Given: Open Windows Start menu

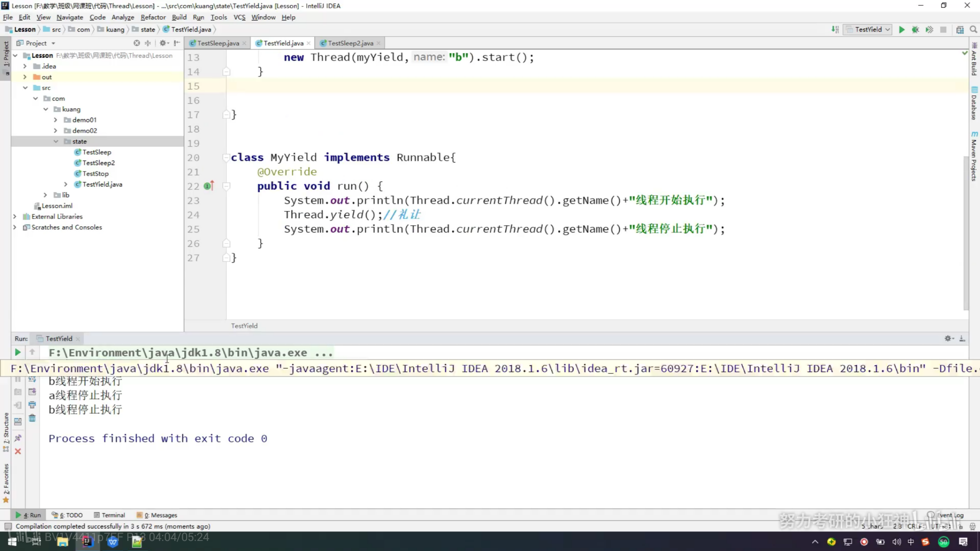Looking at the screenshot, I should coord(12,541).
